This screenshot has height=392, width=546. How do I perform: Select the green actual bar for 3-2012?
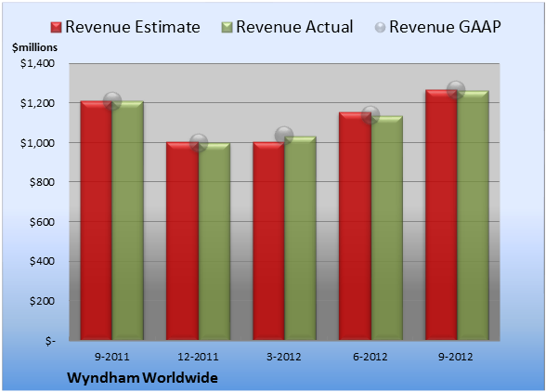[300, 238]
